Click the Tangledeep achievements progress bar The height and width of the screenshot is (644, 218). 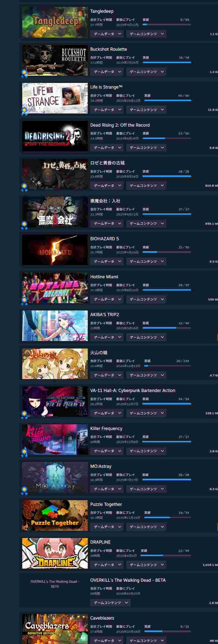167,24
